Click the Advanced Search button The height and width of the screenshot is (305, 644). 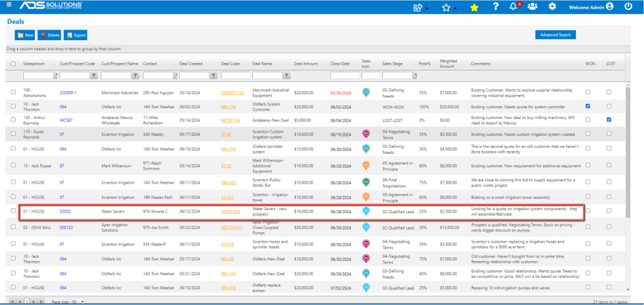click(555, 35)
